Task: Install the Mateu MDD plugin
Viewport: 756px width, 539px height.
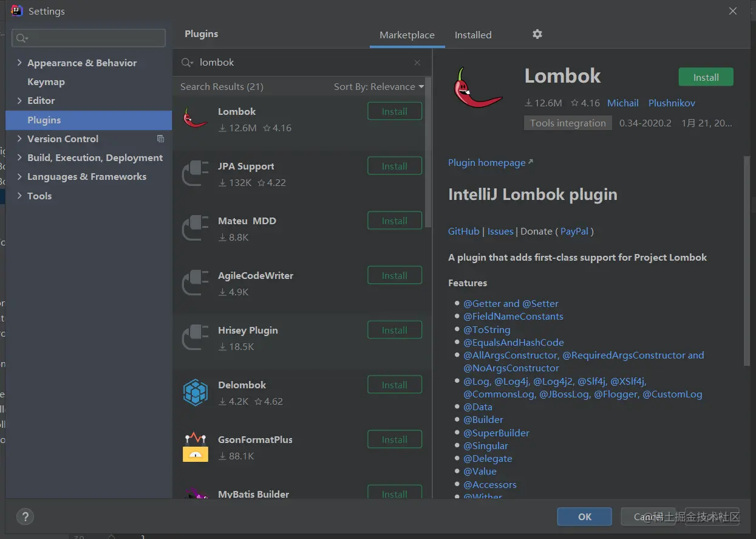Action: (x=395, y=221)
